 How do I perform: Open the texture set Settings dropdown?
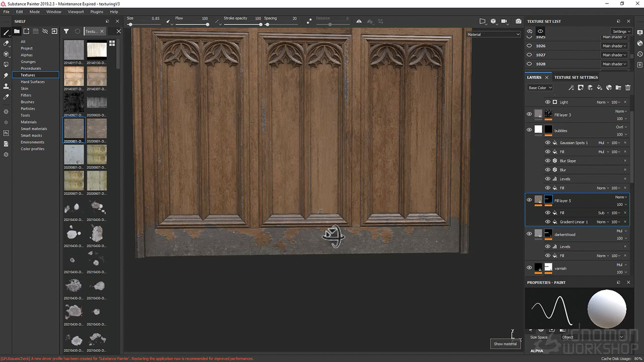click(x=621, y=32)
